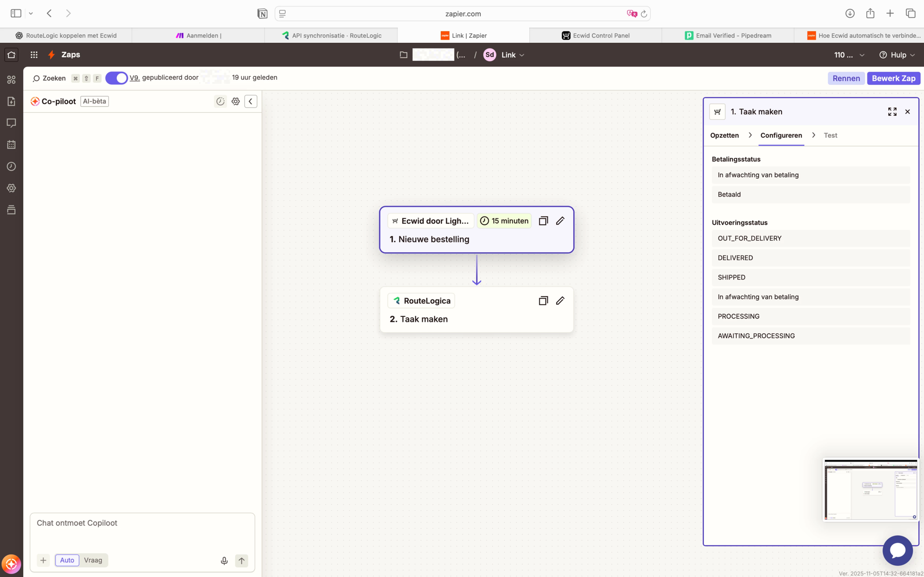The height and width of the screenshot is (577, 924).
Task: Switch to the Opzetten tab
Action: coord(724,135)
